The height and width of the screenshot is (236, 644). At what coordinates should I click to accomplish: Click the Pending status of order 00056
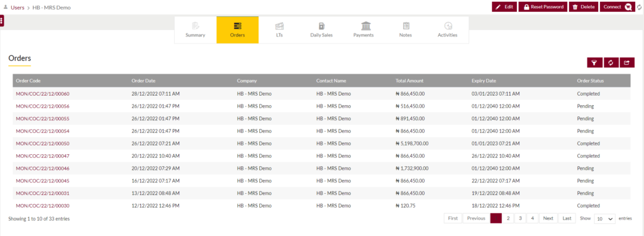pyautogui.click(x=586, y=106)
